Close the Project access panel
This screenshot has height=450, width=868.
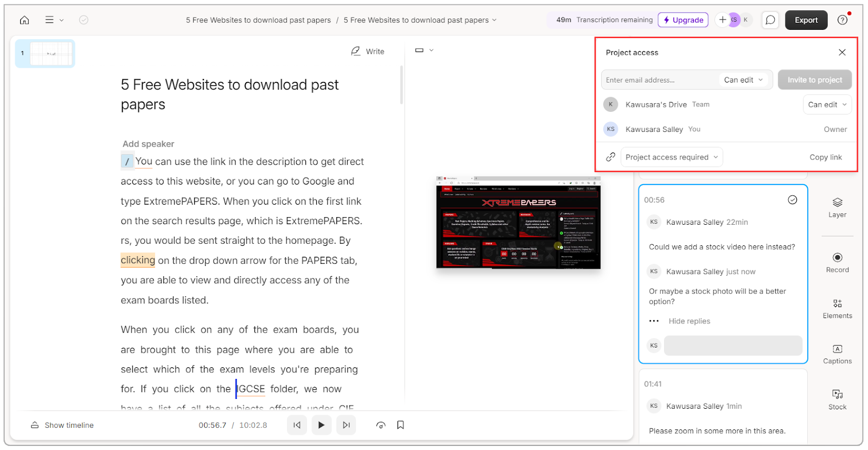click(842, 52)
